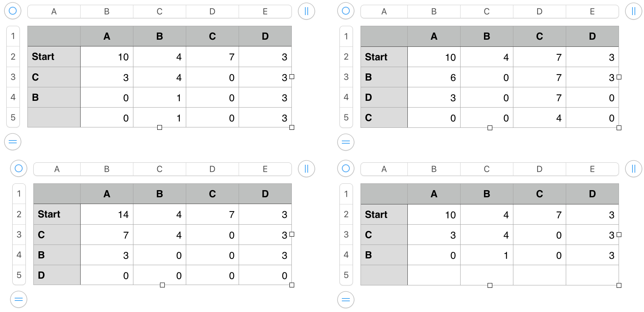The height and width of the screenshot is (312, 644).
Task: Click the bottom-left table's circular select handle
Action: (19, 168)
